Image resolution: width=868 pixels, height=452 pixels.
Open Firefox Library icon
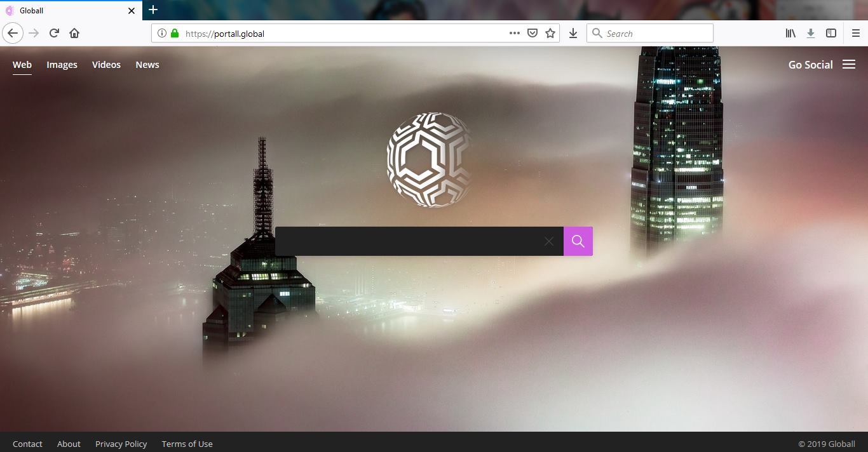(790, 33)
